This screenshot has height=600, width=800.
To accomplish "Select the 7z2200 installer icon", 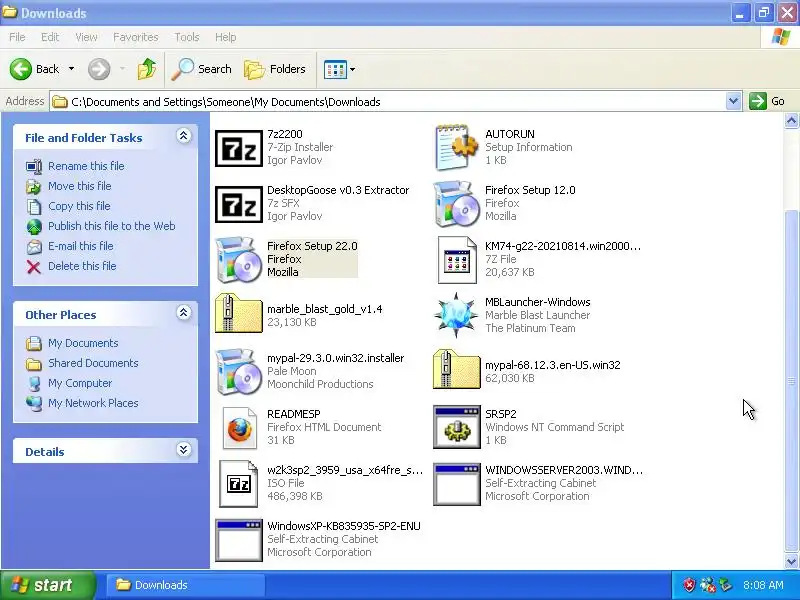I will point(239,148).
